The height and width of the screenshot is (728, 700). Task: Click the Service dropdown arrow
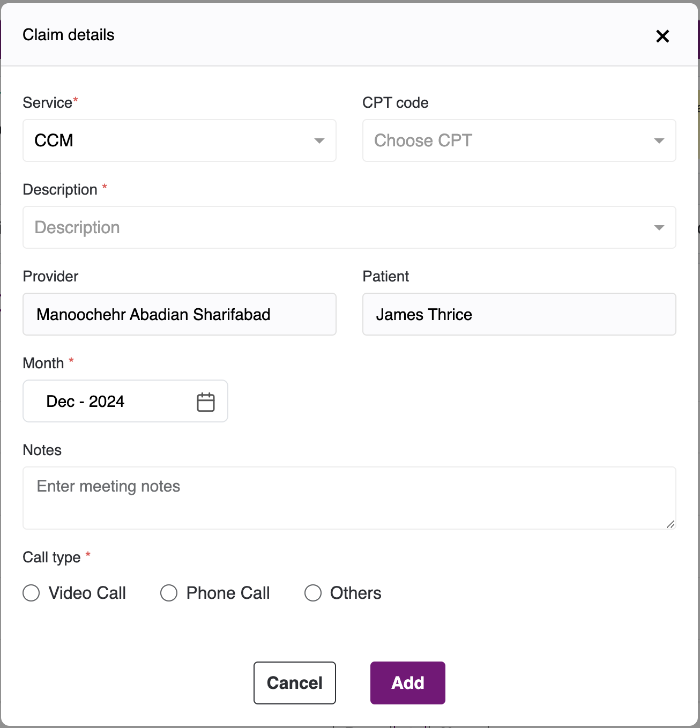click(x=319, y=141)
